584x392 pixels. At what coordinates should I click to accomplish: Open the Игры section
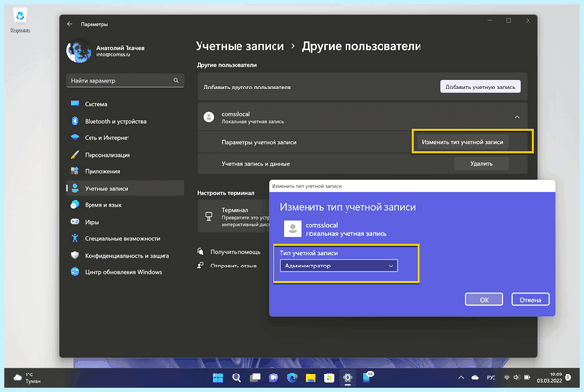126,222
